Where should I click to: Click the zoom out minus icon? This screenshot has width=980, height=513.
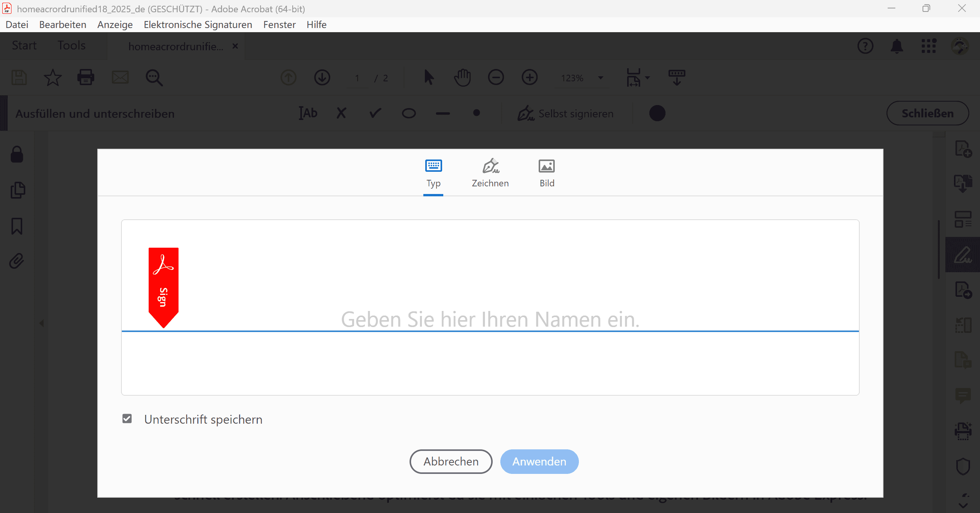(x=496, y=78)
